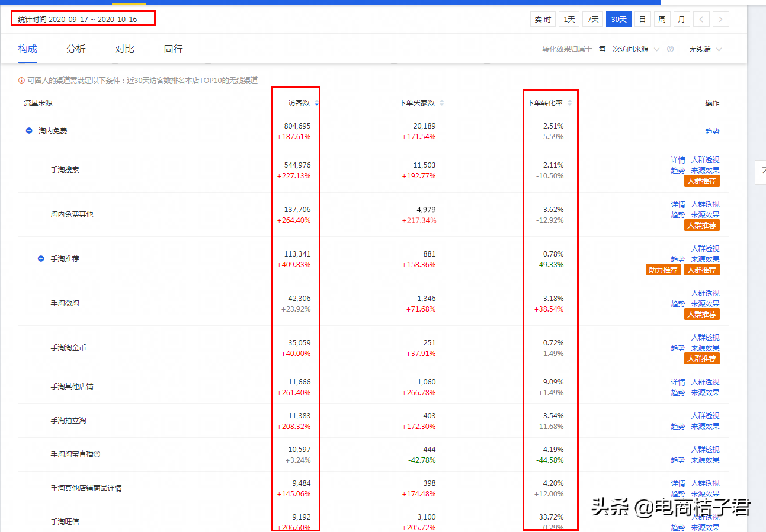Click the 手淘搜索 row label
The image size is (766, 532).
65,170
